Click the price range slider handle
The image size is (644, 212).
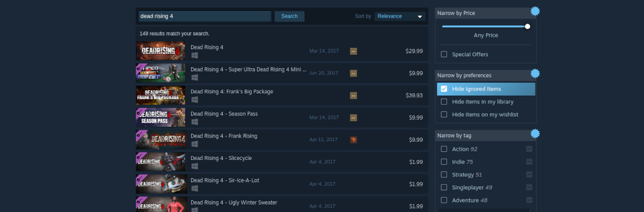tap(528, 26)
